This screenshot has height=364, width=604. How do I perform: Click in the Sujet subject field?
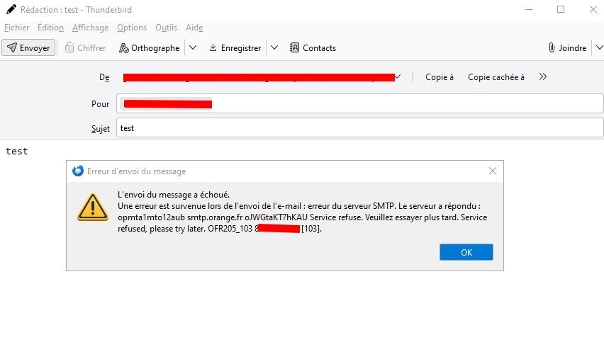(x=360, y=127)
